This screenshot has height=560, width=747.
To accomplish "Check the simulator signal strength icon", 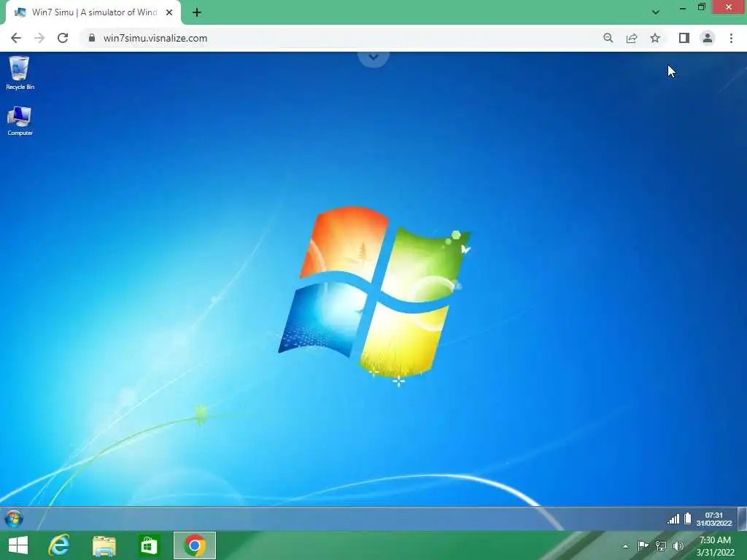I will coord(673,518).
